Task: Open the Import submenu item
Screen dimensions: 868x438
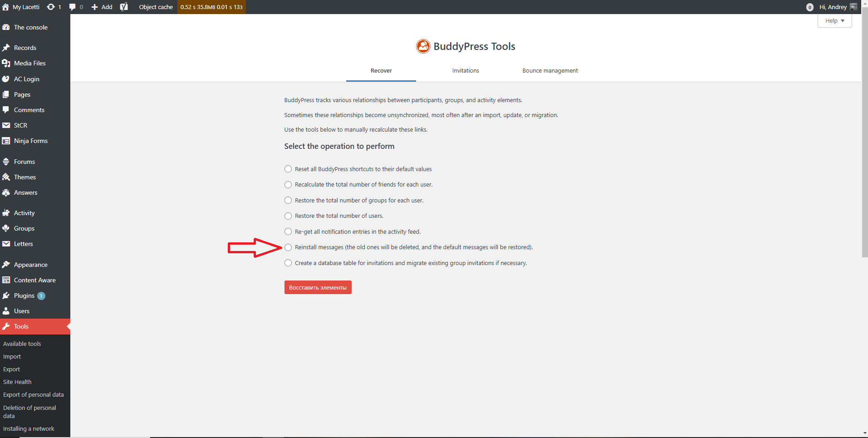Action: (12, 356)
